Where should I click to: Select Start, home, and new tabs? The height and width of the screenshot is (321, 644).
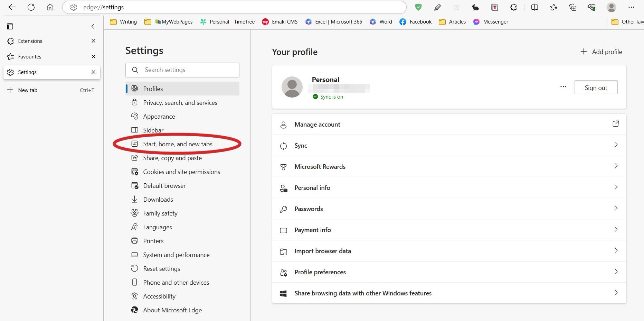coord(178,144)
